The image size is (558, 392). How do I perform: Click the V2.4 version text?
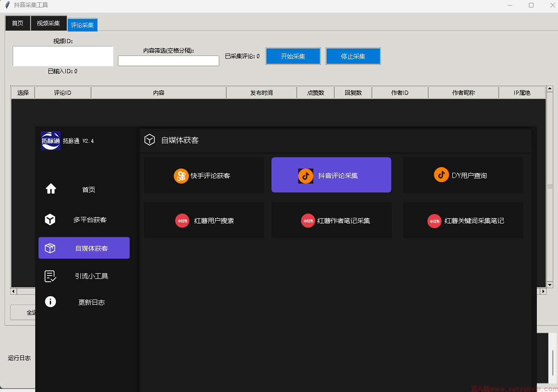coord(88,141)
